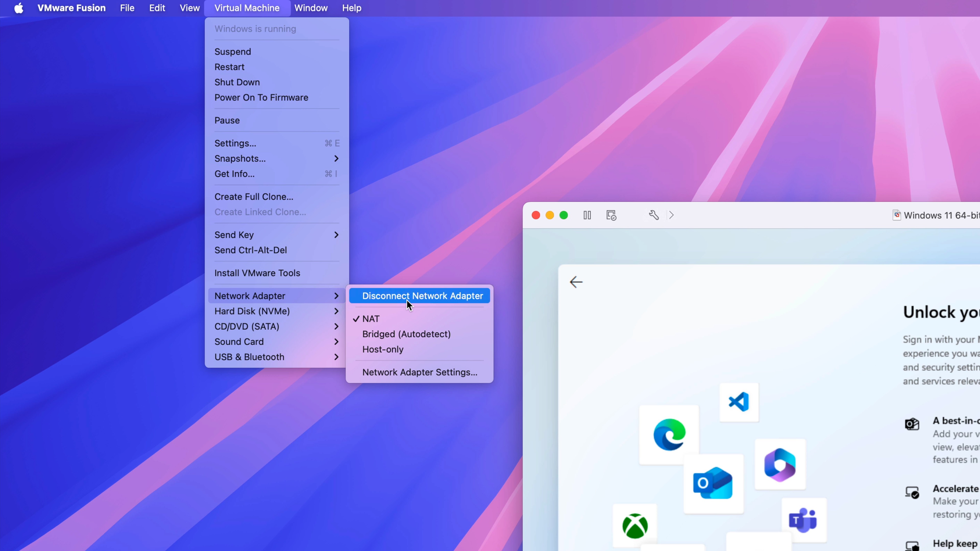
Task: Select Bridged (Autodetect) networking mode
Action: click(x=406, y=334)
